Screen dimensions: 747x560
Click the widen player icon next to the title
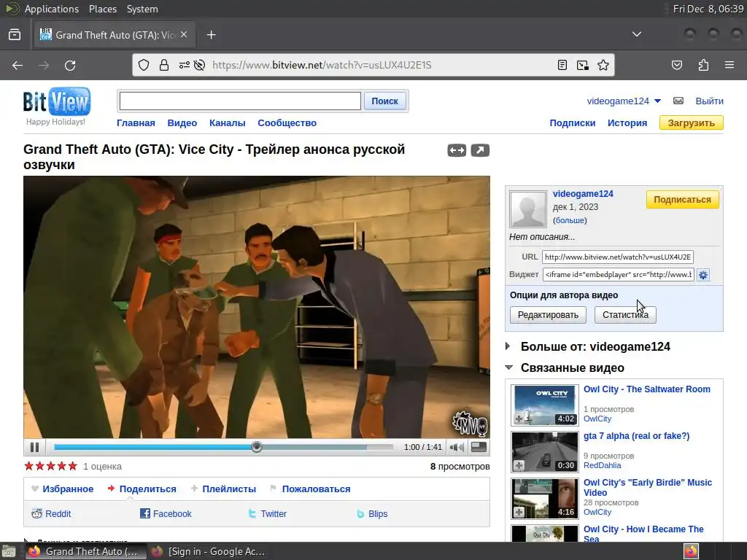coord(457,150)
